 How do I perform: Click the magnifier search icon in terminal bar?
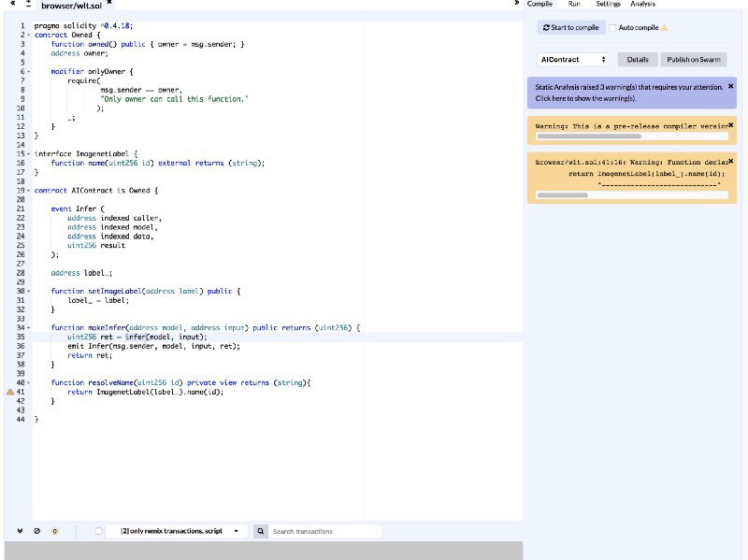pyautogui.click(x=261, y=531)
